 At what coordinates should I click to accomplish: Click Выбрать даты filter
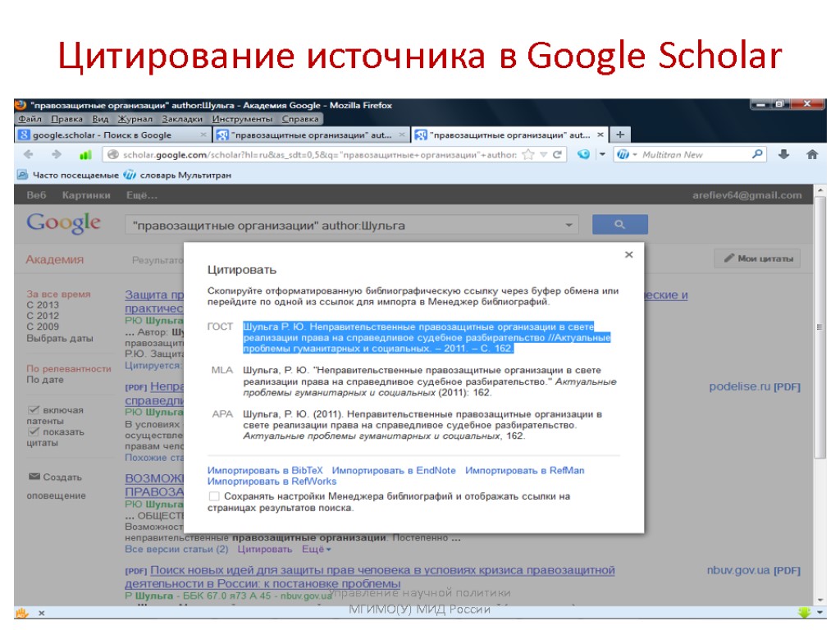click(x=60, y=338)
